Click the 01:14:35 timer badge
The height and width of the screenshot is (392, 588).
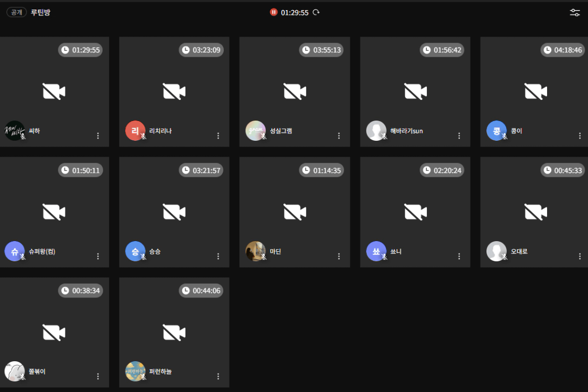click(x=321, y=171)
